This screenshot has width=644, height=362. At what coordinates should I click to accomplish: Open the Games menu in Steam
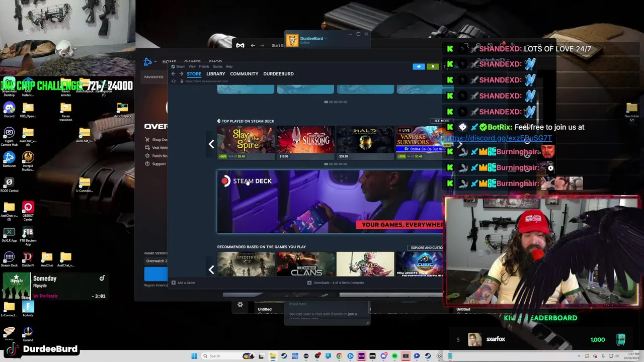[x=217, y=66]
